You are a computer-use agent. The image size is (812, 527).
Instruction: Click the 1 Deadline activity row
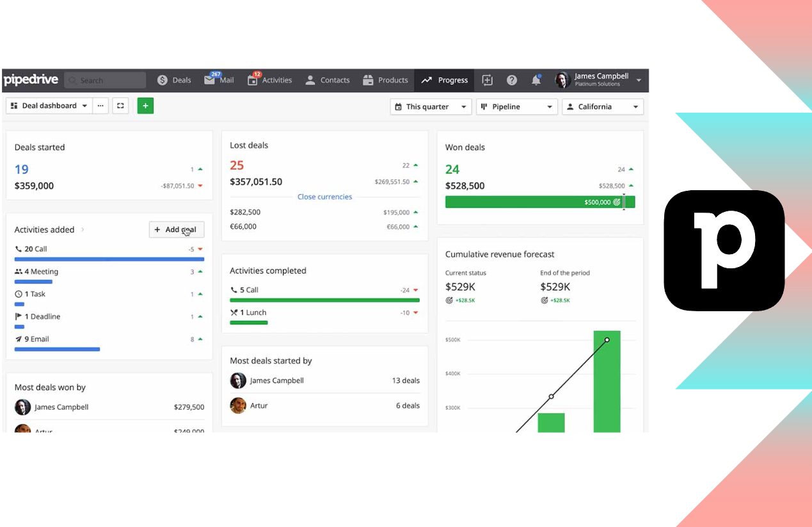click(109, 320)
